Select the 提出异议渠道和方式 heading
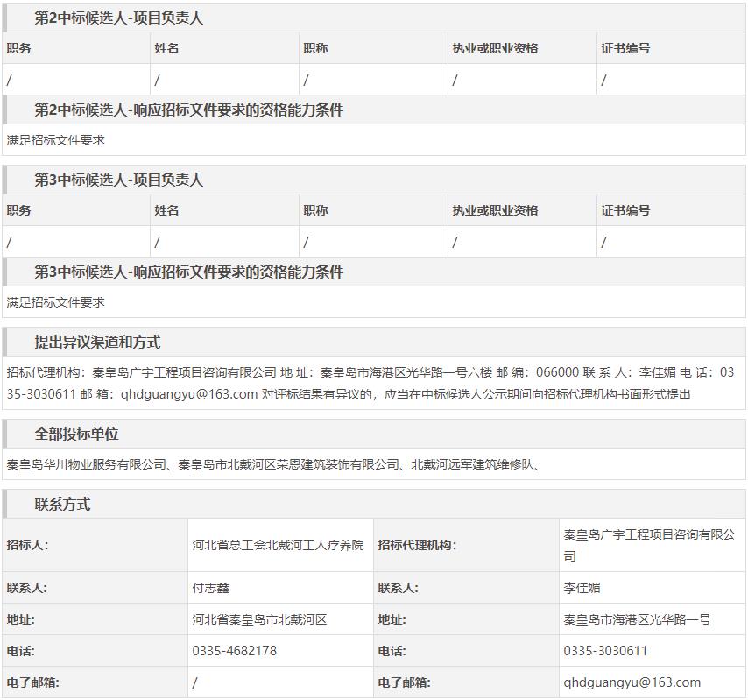 pos(97,342)
